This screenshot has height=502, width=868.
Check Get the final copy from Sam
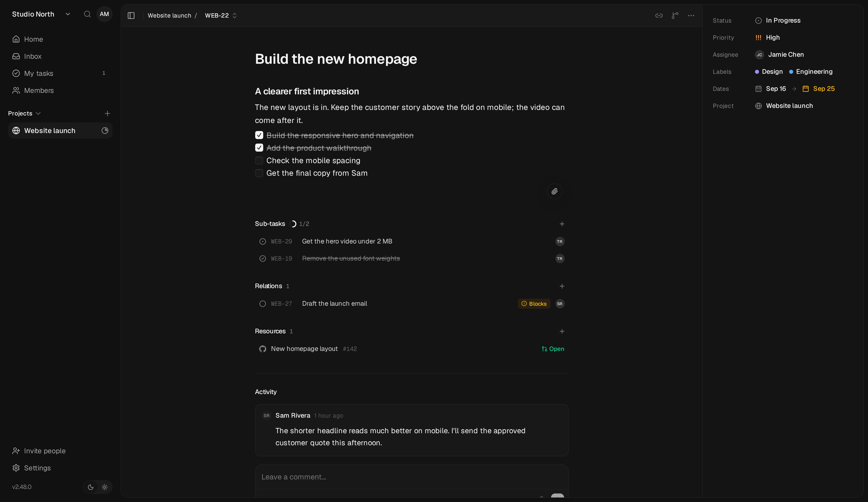(259, 173)
